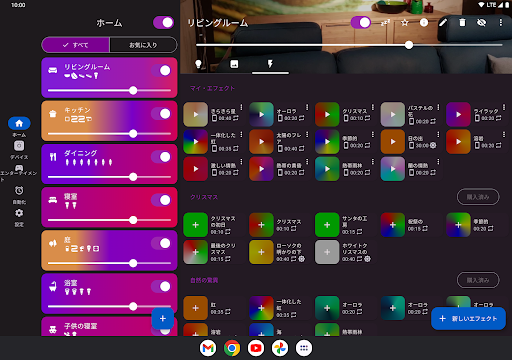Viewport: 512px width, 360px height.
Task: Click the floating plus button to add a room
Action: coord(163,318)
